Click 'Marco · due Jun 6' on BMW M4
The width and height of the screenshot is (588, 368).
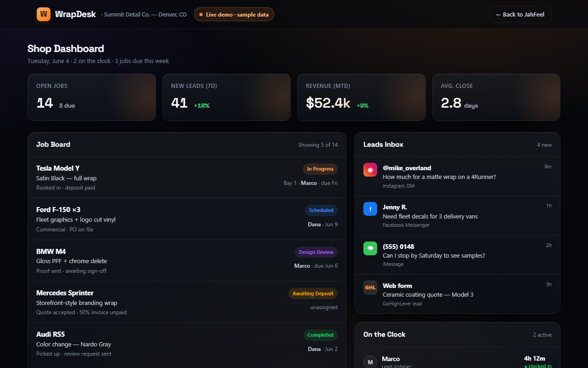pyautogui.click(x=316, y=266)
